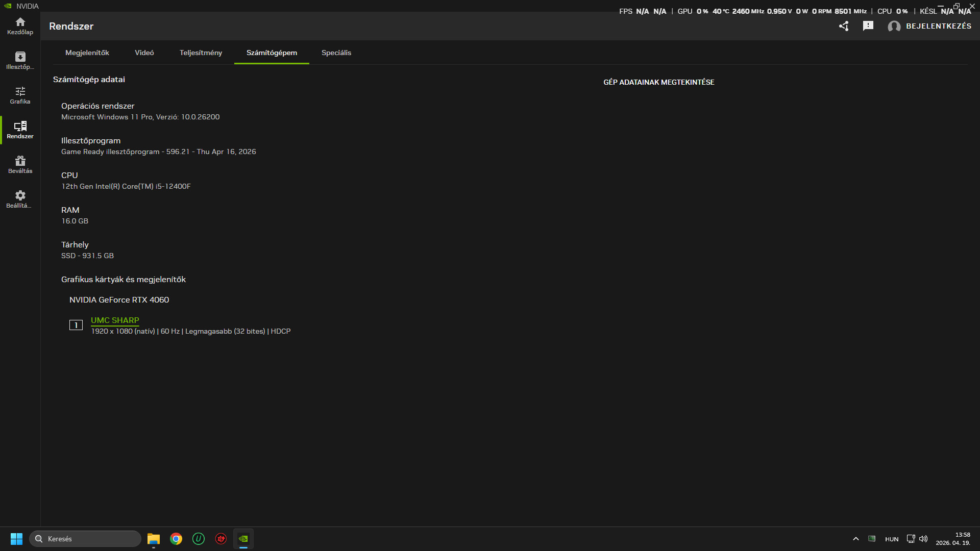Select the Rendszer sidebar icon

(20, 130)
